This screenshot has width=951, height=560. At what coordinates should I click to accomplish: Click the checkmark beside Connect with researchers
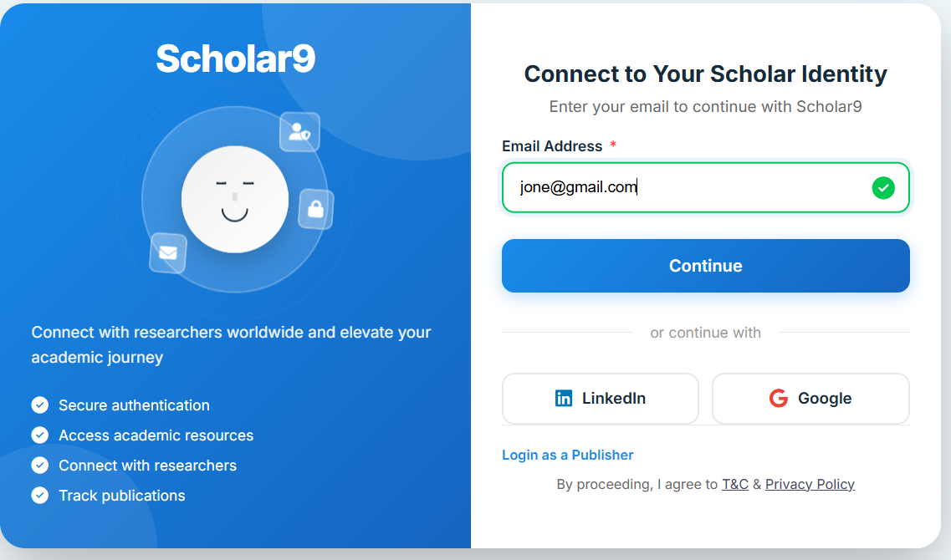40,465
